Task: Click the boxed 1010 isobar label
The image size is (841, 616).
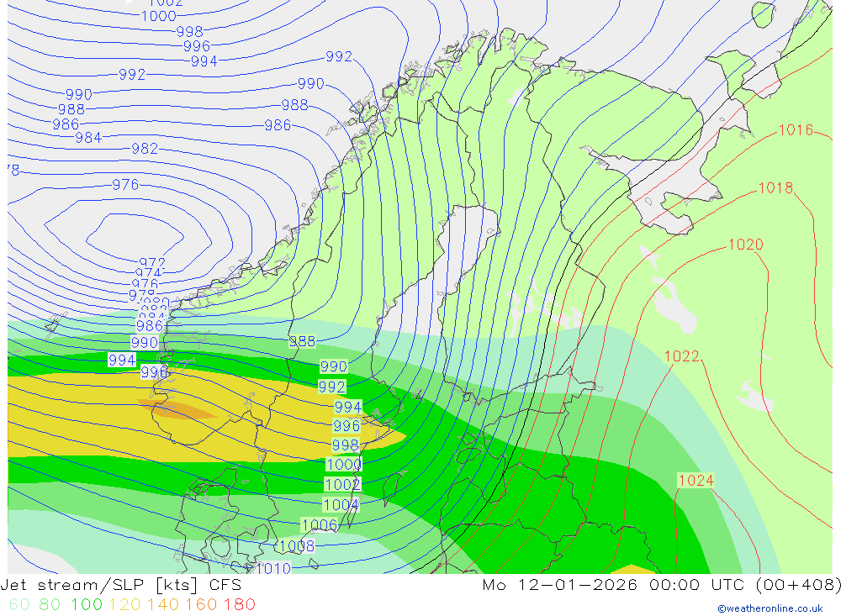Action: point(273,568)
